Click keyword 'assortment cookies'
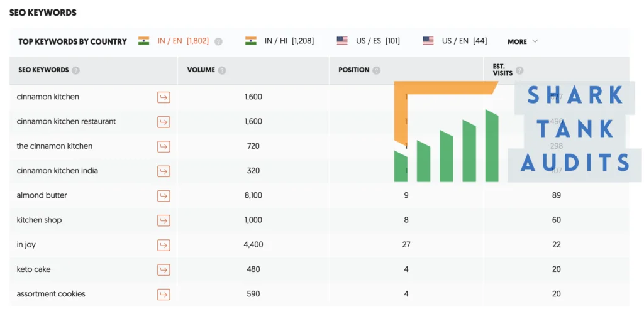 (51, 294)
